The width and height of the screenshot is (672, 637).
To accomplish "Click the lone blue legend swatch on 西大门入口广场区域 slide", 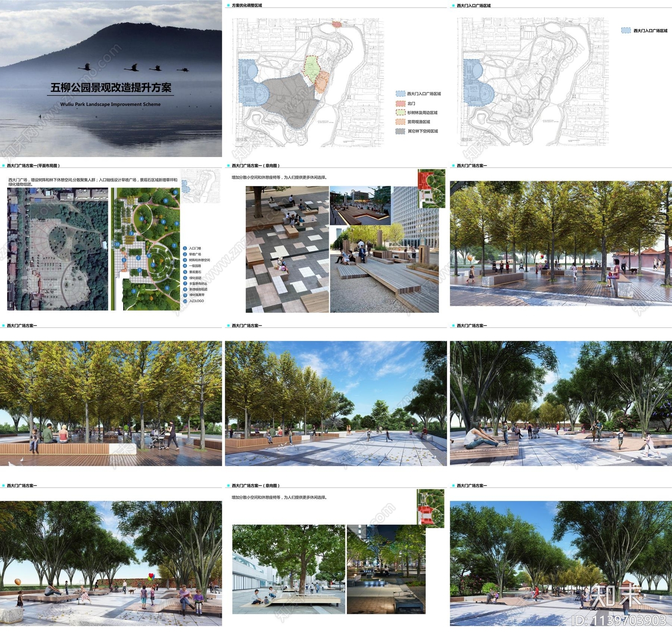I will (626, 31).
